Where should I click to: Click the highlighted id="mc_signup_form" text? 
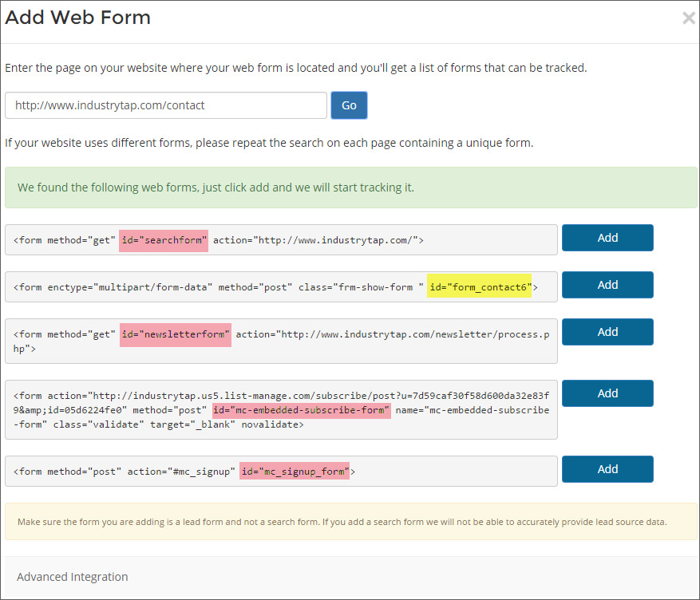(x=295, y=471)
